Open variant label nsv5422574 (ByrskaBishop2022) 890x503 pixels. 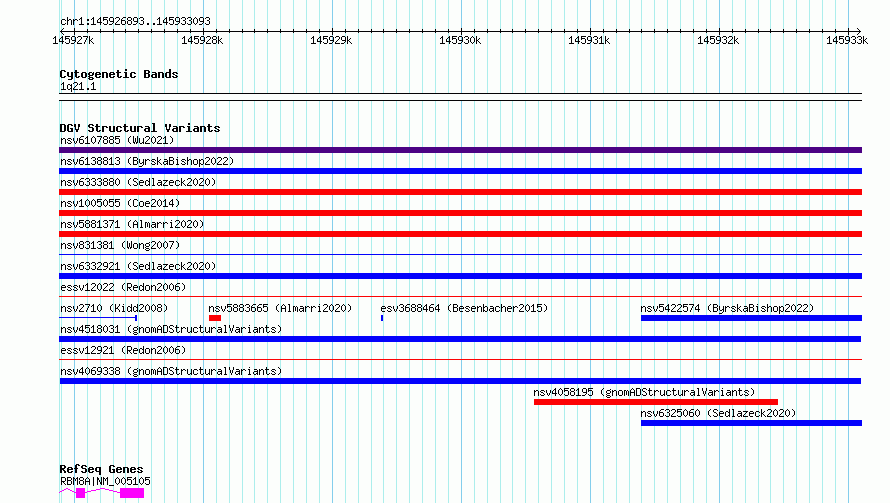pos(727,308)
